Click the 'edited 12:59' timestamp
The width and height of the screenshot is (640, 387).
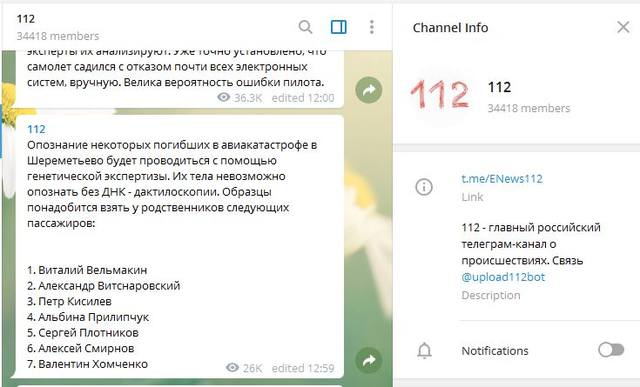(303, 368)
